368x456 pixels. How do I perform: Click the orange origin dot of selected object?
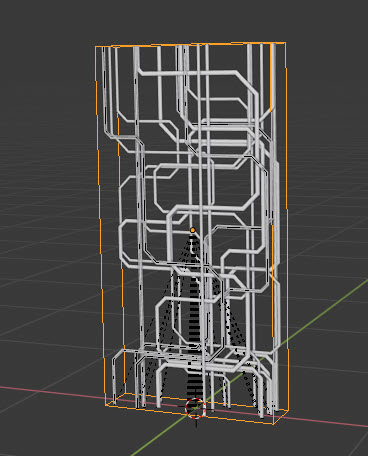[192, 230]
